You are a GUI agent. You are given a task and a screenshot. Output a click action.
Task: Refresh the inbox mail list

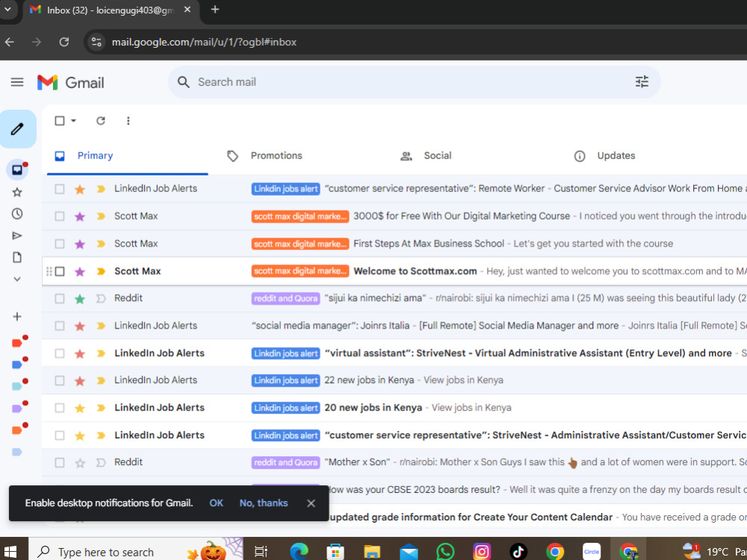point(101,121)
